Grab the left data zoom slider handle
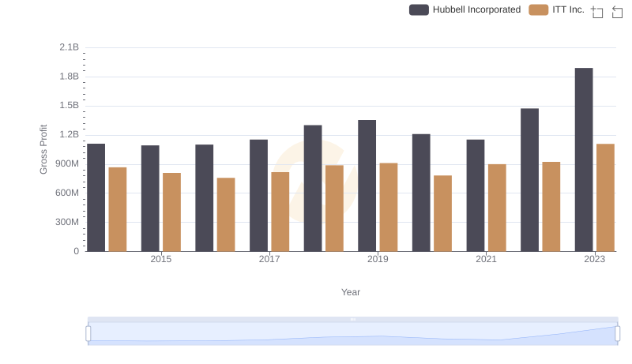 pyautogui.click(x=88, y=333)
